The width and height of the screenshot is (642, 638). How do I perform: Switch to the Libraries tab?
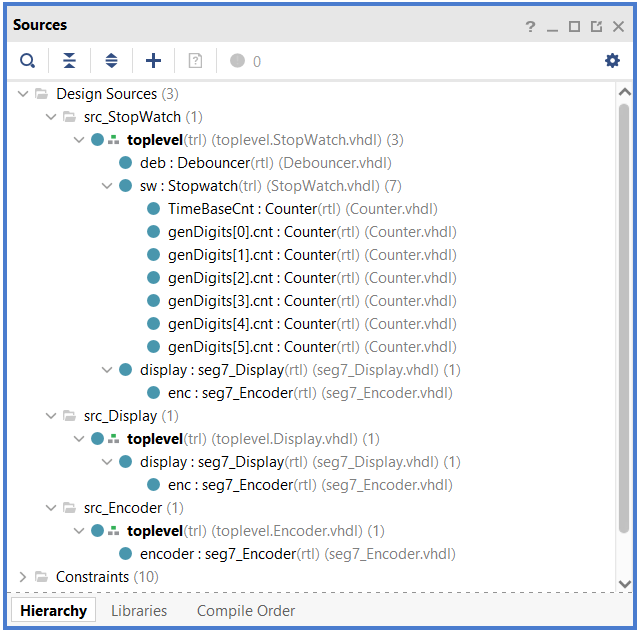(139, 611)
